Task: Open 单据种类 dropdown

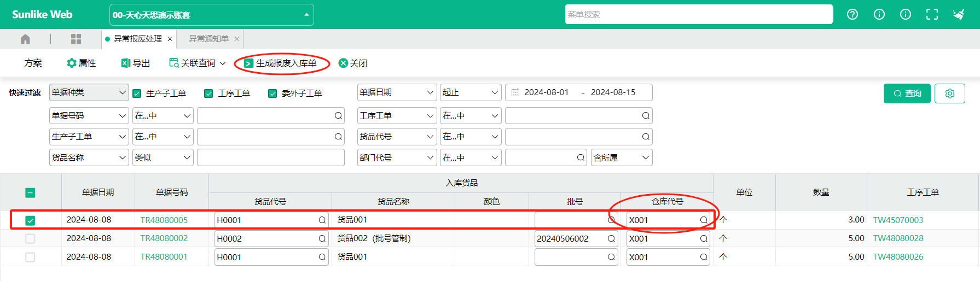Action: pyautogui.click(x=89, y=92)
